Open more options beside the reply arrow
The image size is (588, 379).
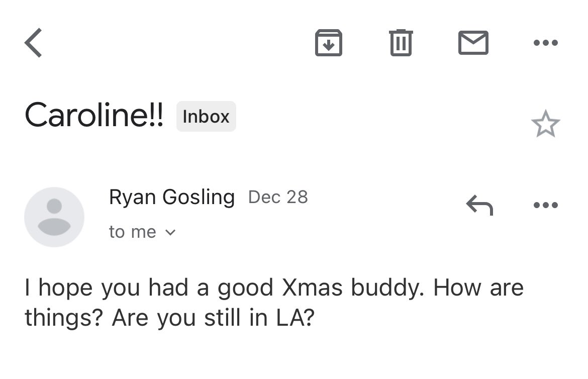[545, 205]
